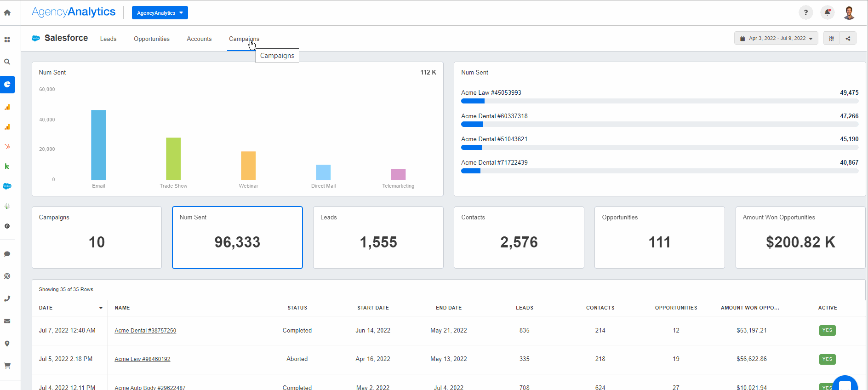868x390 pixels.
Task: Click the phone call tracking sidebar icon
Action: pos(7,298)
